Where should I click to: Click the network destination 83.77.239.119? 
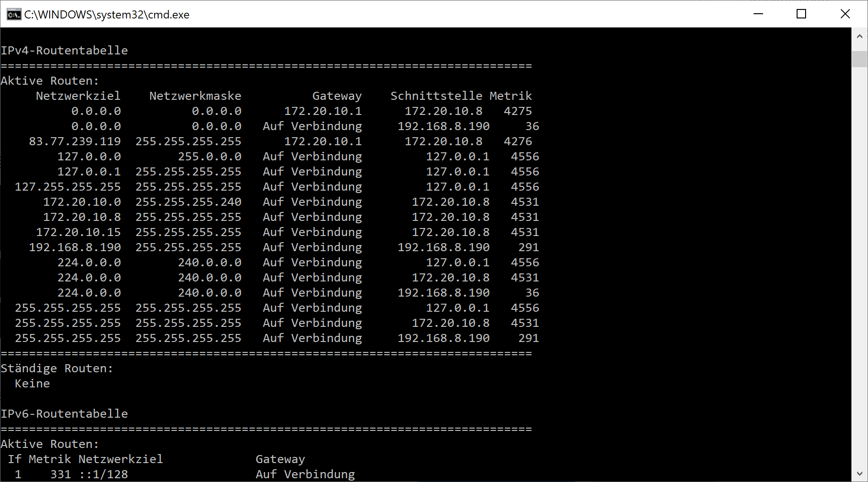click(75, 141)
